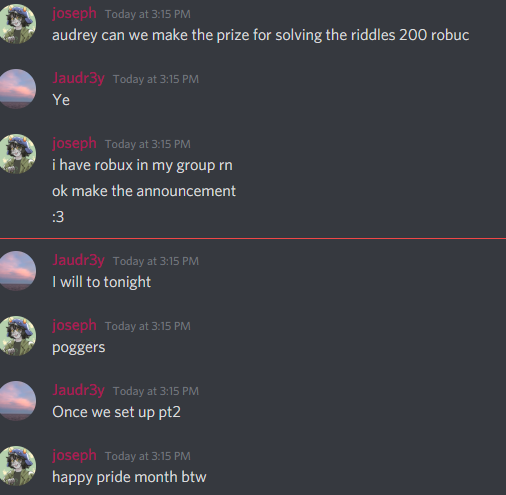Click the timestamp beside joseph's 'poggers' message
Viewport: 506px width, 495px height.
pyautogui.click(x=148, y=326)
